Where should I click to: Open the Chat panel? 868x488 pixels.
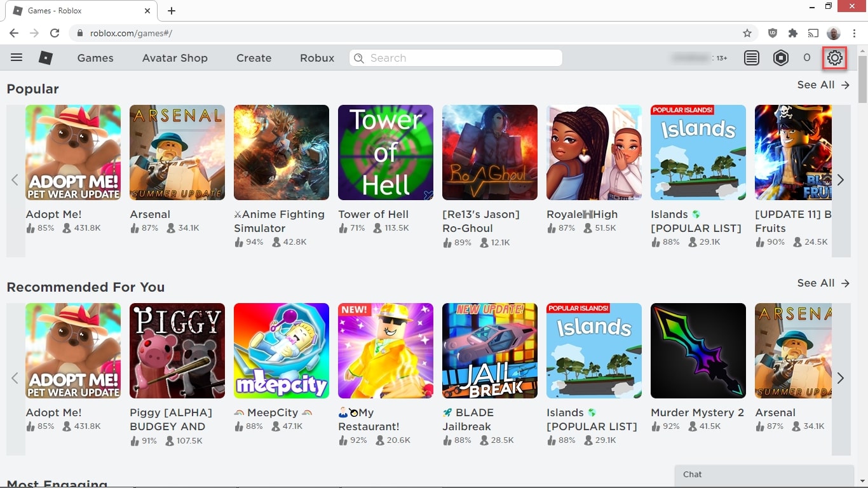tap(764, 475)
